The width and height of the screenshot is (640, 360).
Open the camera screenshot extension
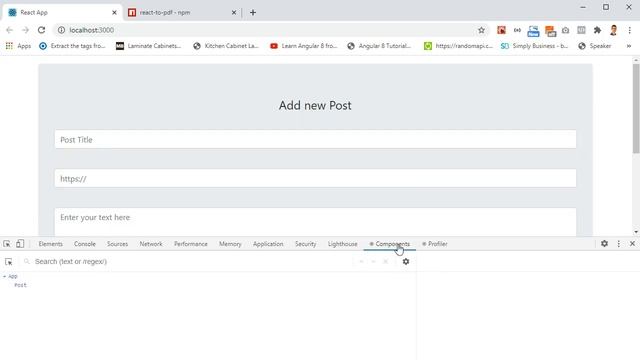[565, 30]
